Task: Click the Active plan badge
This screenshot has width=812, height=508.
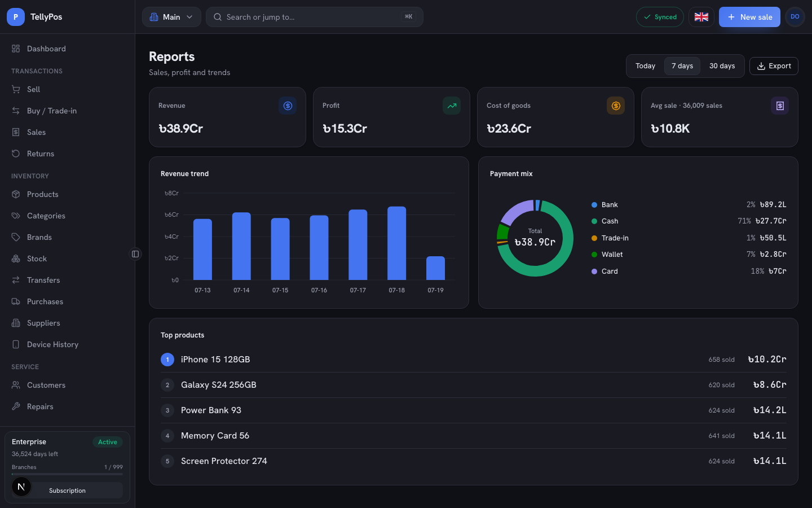Action: pos(108,442)
